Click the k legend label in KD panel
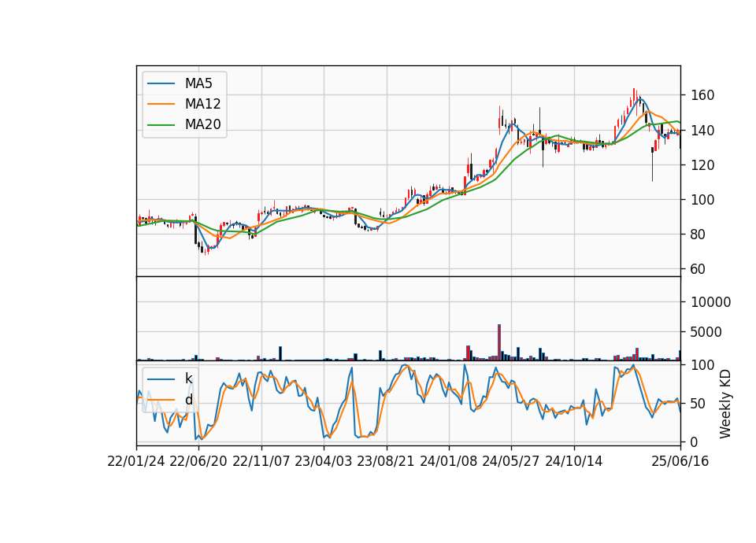 (x=188, y=379)
